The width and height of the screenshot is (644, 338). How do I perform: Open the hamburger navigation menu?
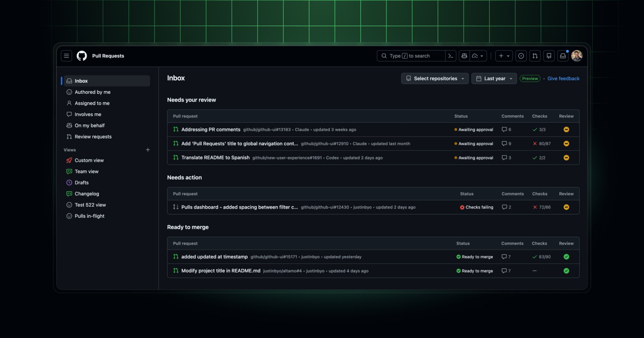point(66,56)
